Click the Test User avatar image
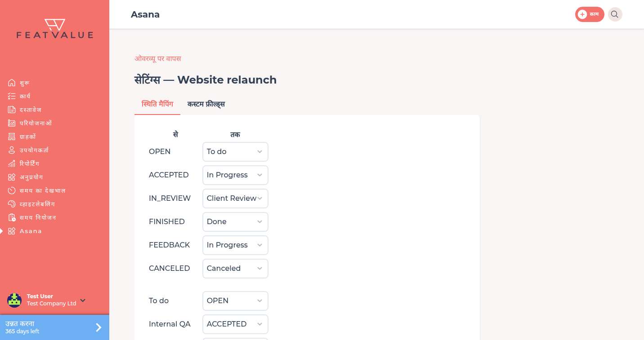Screen dimensions: 644x340 [x=14, y=300]
